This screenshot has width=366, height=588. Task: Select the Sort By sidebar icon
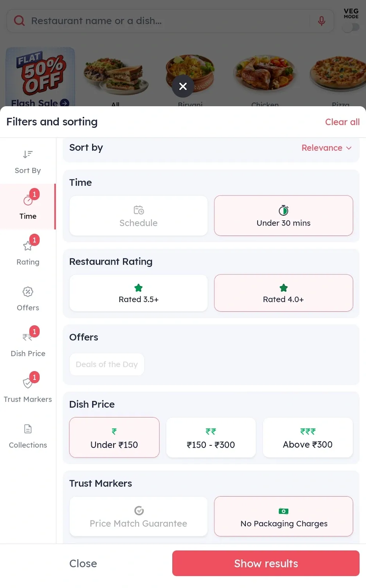(28, 160)
